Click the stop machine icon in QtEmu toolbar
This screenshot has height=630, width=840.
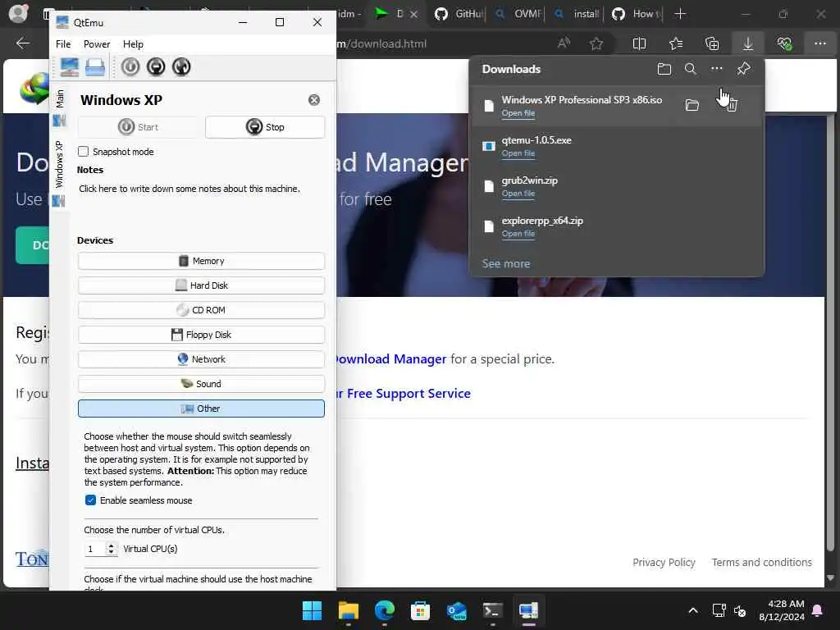click(x=156, y=67)
